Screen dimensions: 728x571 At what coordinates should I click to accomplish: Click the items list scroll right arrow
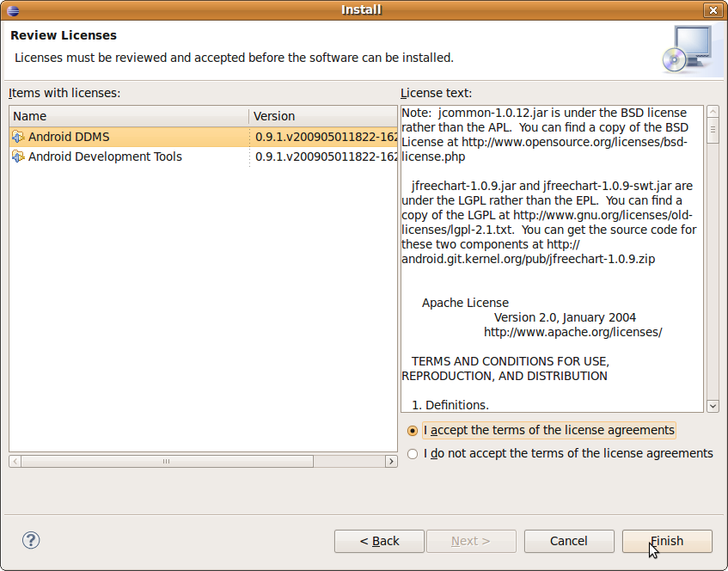tap(391, 461)
